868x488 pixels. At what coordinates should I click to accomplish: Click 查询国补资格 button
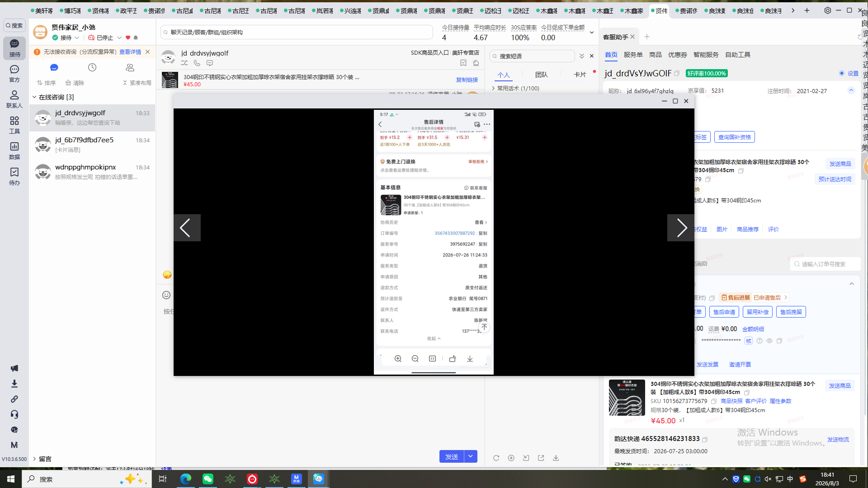point(735,137)
